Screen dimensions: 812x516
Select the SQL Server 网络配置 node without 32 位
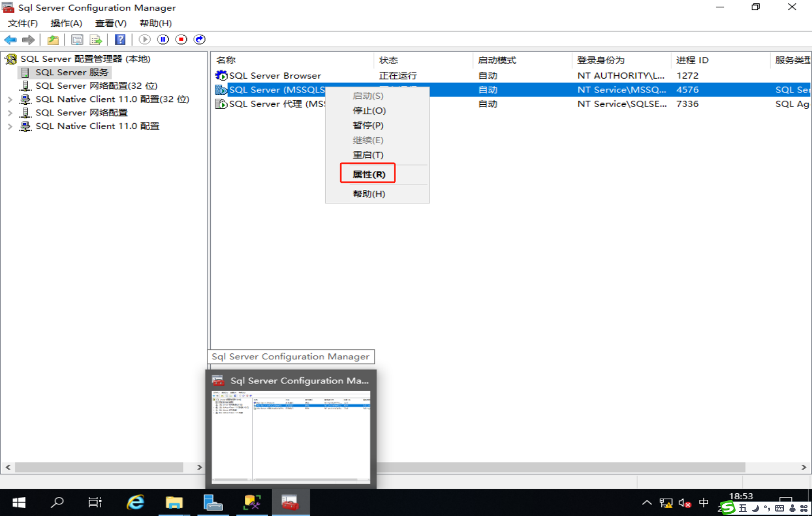coord(81,113)
